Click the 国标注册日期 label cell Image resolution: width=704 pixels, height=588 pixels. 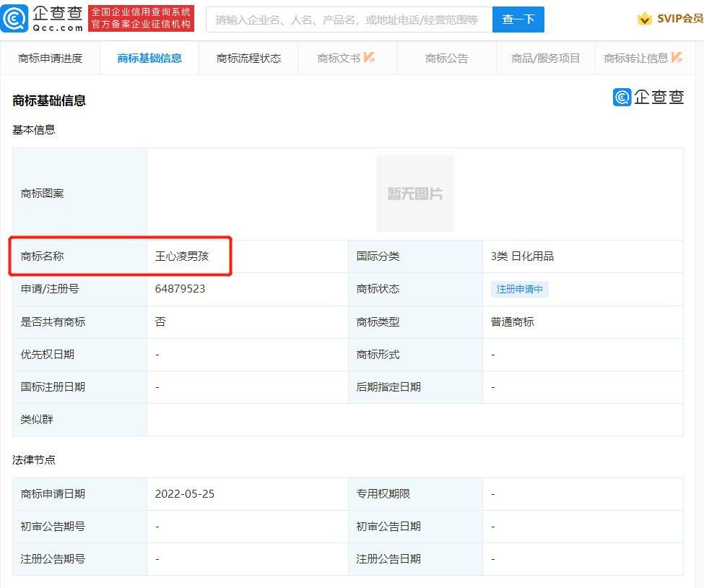[x=79, y=386]
